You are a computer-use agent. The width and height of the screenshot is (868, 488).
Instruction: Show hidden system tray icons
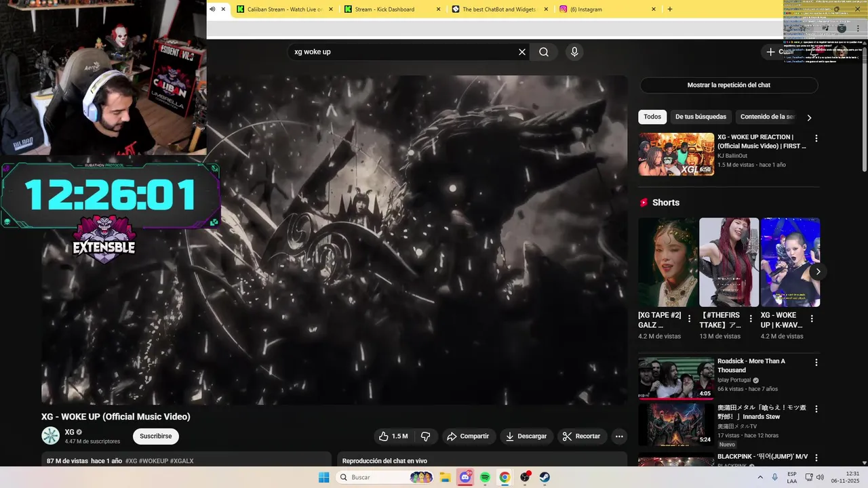click(760, 477)
